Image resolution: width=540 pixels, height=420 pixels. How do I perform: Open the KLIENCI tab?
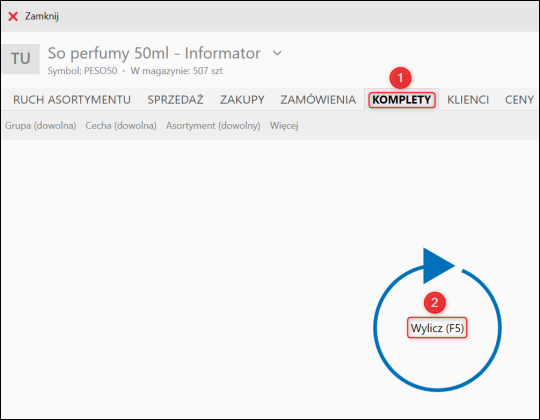tap(468, 100)
